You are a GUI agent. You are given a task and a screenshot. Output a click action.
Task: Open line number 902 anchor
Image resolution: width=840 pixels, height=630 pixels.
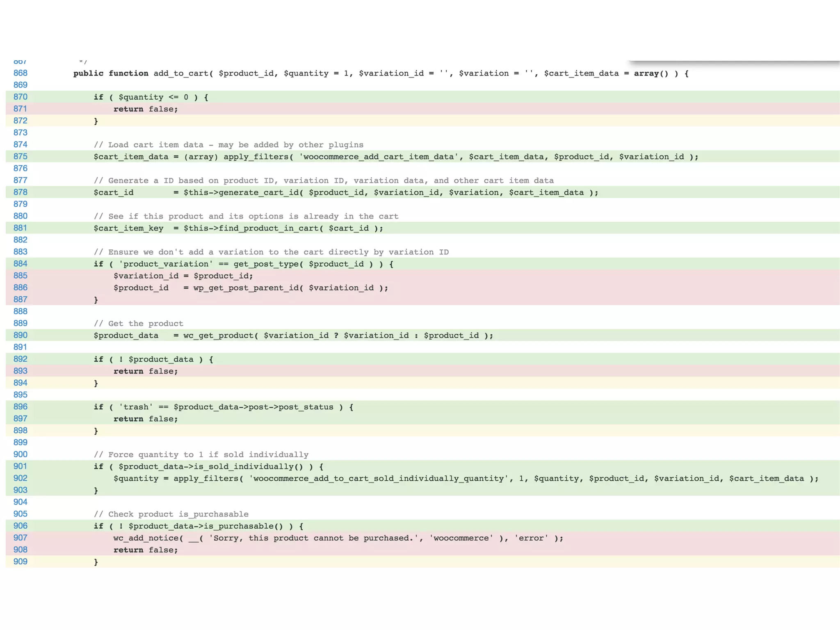pyautogui.click(x=20, y=478)
